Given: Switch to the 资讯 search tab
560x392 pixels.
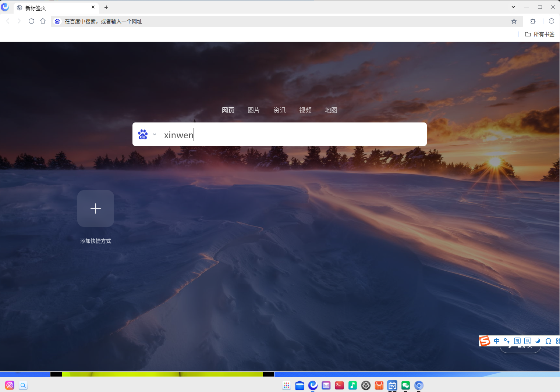Looking at the screenshot, I should pyautogui.click(x=280, y=110).
